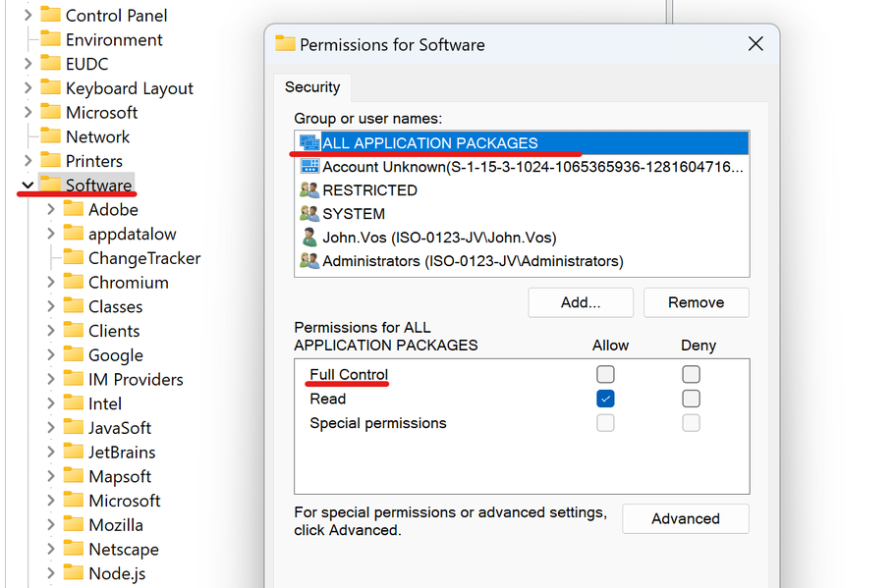This screenshot has height=588, width=895.
Task: Enable Allow checkbox for Full Control
Action: (x=605, y=374)
